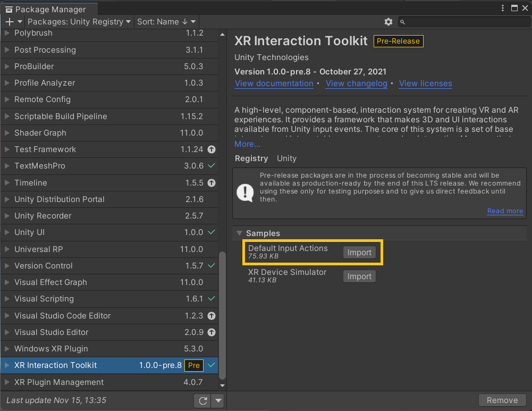Screen dimensions: 532x411
Task: Expand the Universal RP package arrow
Action: click(7, 249)
